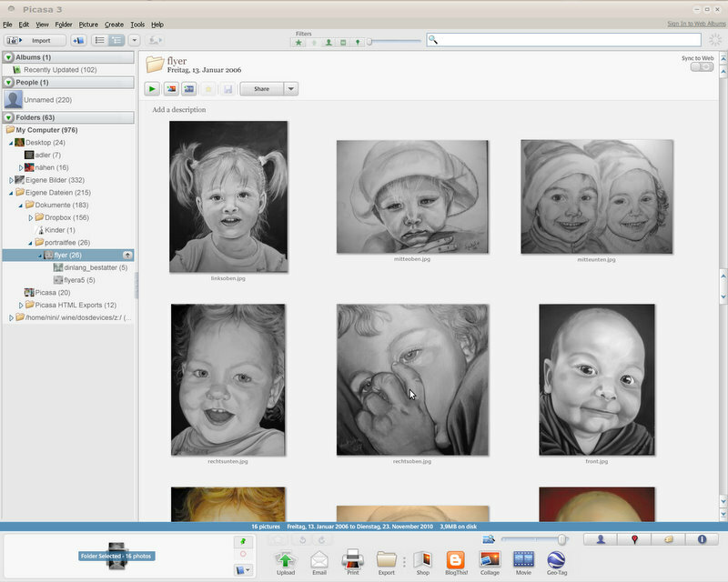Filter to show geotagged photos only
728x582 pixels.
pyautogui.click(x=358, y=42)
